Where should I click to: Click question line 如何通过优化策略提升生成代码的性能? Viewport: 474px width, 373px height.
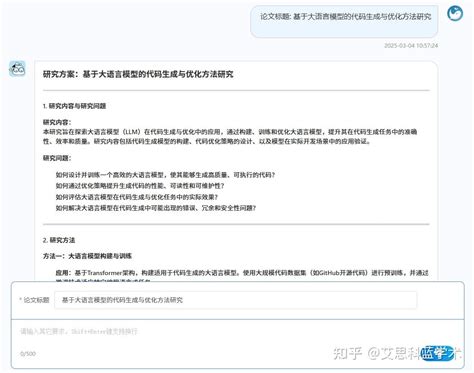click(140, 186)
